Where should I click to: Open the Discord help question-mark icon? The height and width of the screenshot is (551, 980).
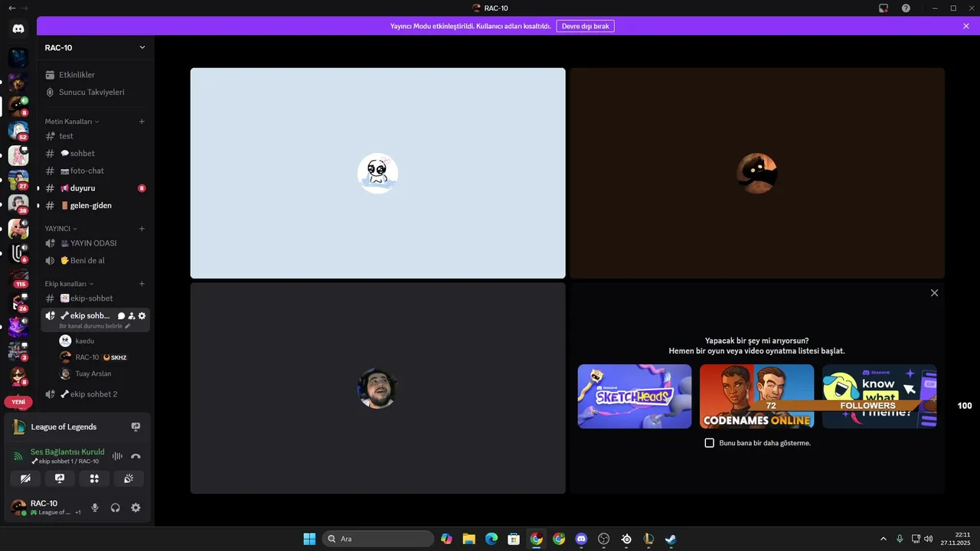(x=906, y=8)
